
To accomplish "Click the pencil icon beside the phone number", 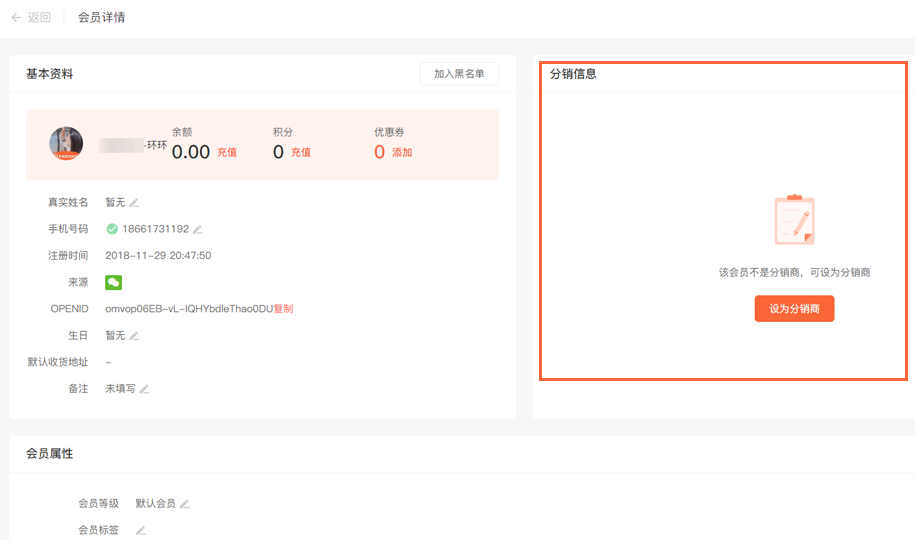I will (198, 229).
